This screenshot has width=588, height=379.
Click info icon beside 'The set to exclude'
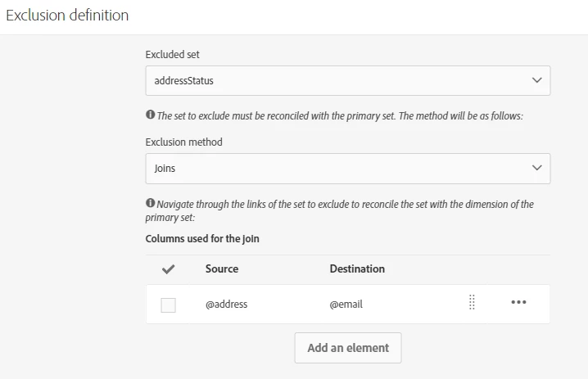coord(150,115)
